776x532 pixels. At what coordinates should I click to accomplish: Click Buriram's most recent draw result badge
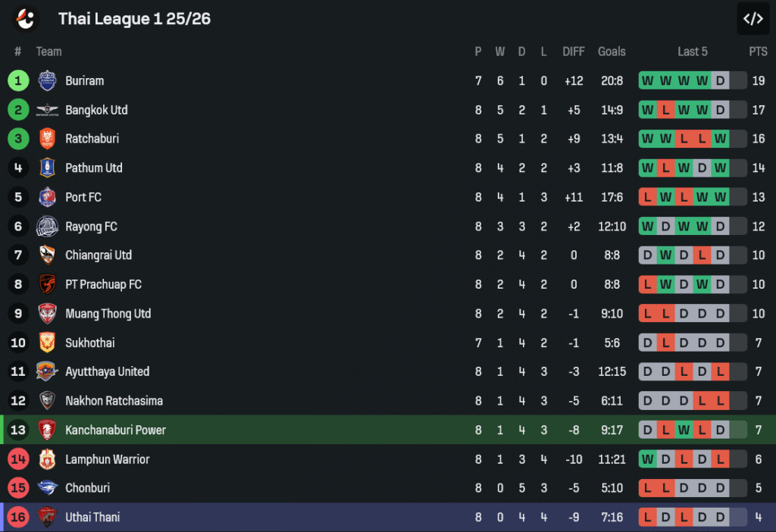tap(720, 81)
